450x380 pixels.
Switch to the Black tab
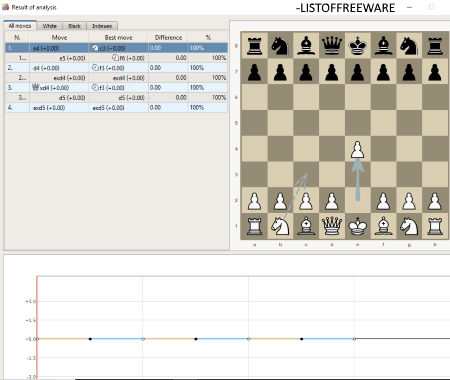click(x=74, y=26)
